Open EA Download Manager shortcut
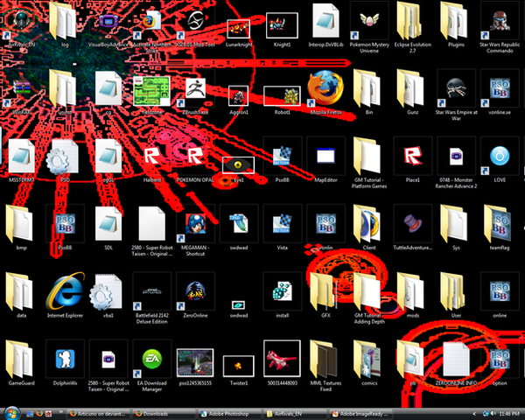525x420 pixels. click(151, 360)
